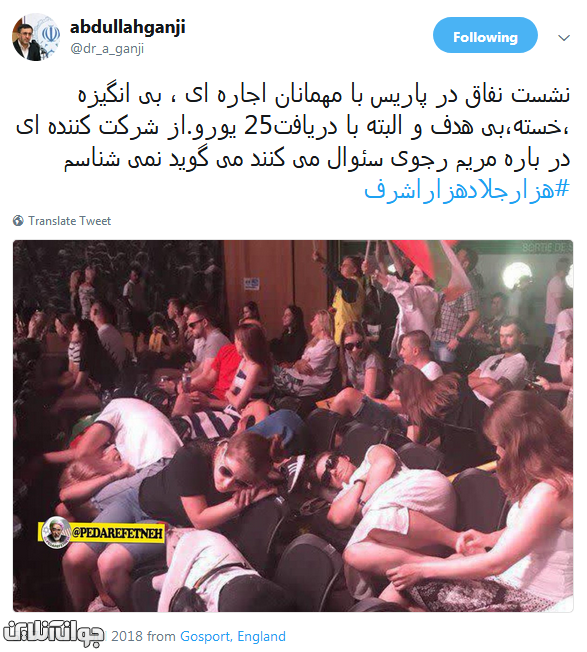Click the Translate Tweet globe icon

tap(18, 220)
